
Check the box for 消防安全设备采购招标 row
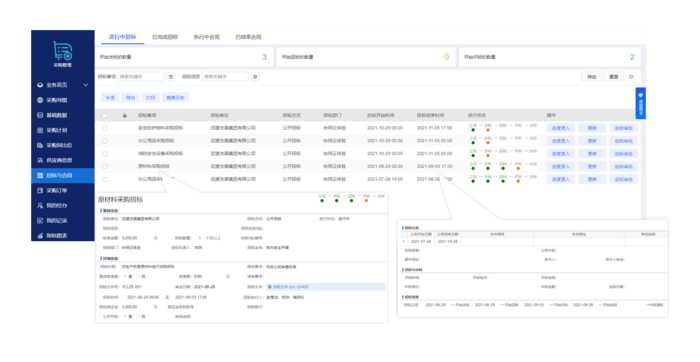[x=104, y=154]
